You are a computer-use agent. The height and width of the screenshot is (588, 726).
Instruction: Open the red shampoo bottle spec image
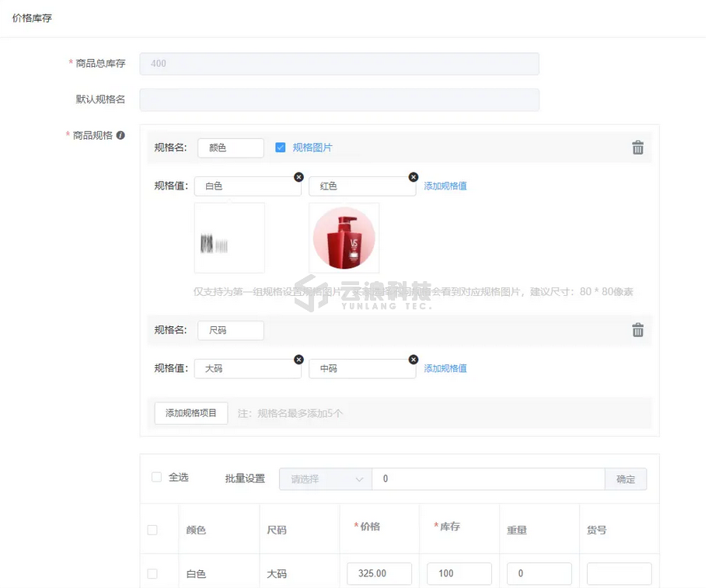point(344,238)
